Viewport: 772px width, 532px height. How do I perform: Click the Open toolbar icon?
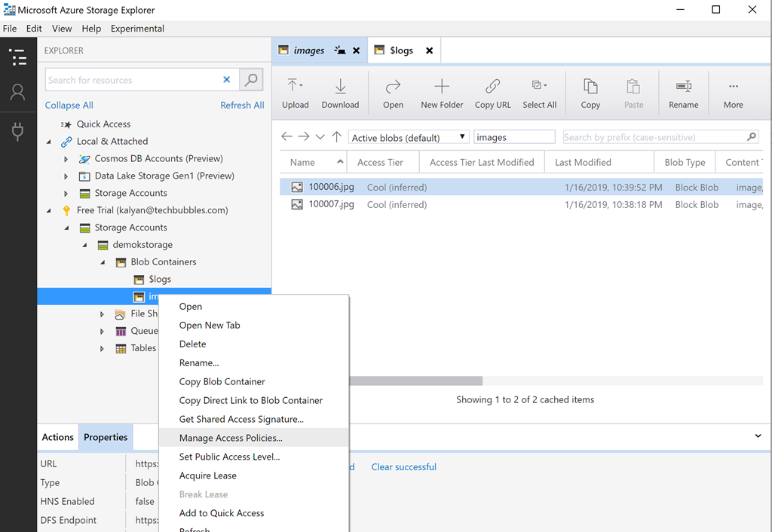(393, 93)
